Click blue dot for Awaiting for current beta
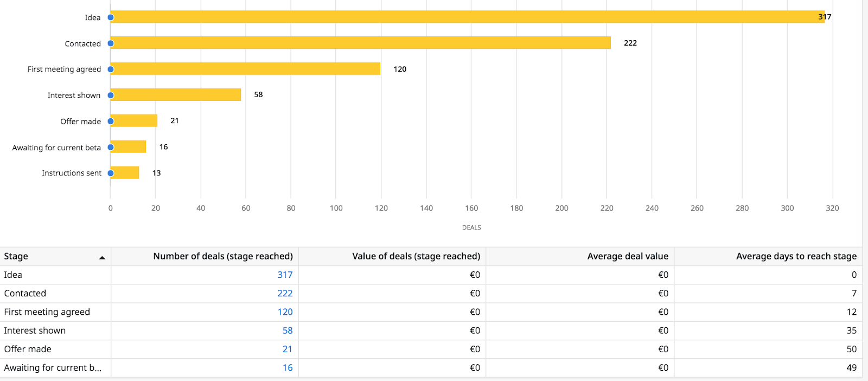The width and height of the screenshot is (868, 381). tap(111, 147)
